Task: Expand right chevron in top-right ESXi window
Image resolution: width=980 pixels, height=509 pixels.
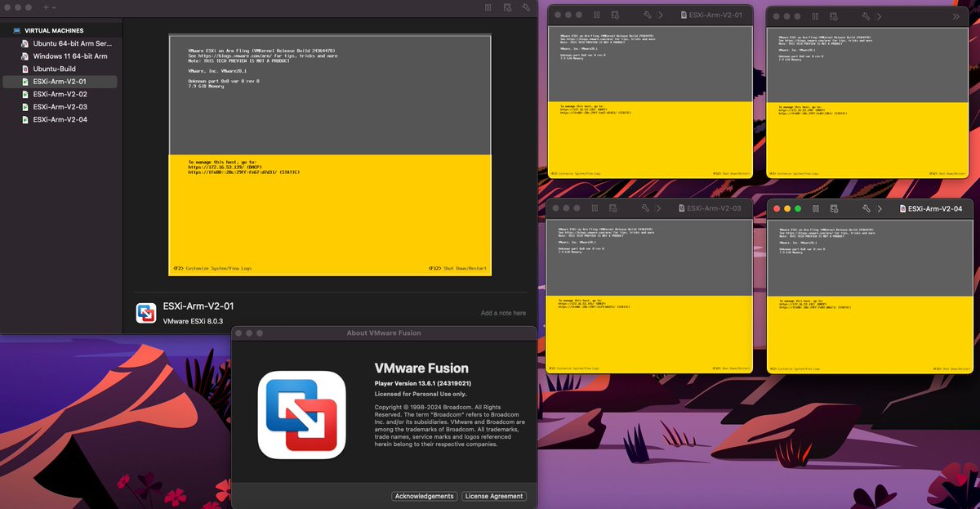Action: pos(879,16)
